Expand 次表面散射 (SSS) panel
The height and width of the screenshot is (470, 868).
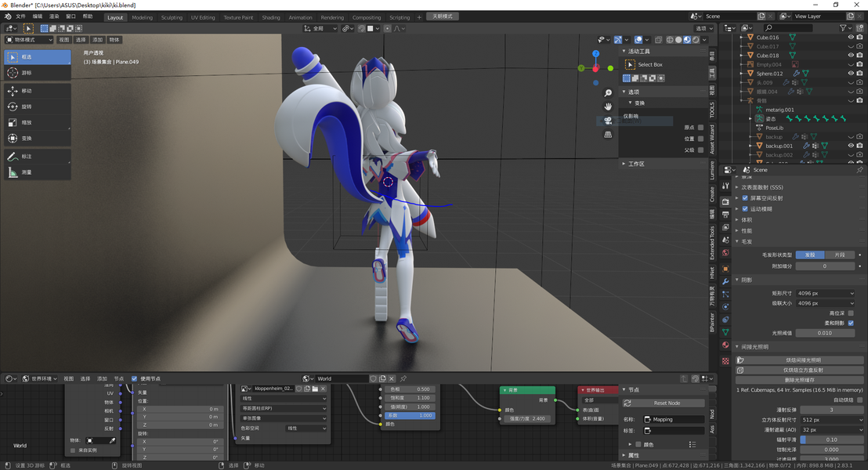pyautogui.click(x=762, y=187)
